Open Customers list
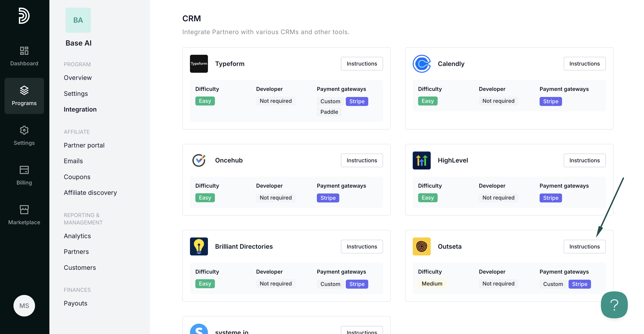The height and width of the screenshot is (334, 644). [80, 268]
